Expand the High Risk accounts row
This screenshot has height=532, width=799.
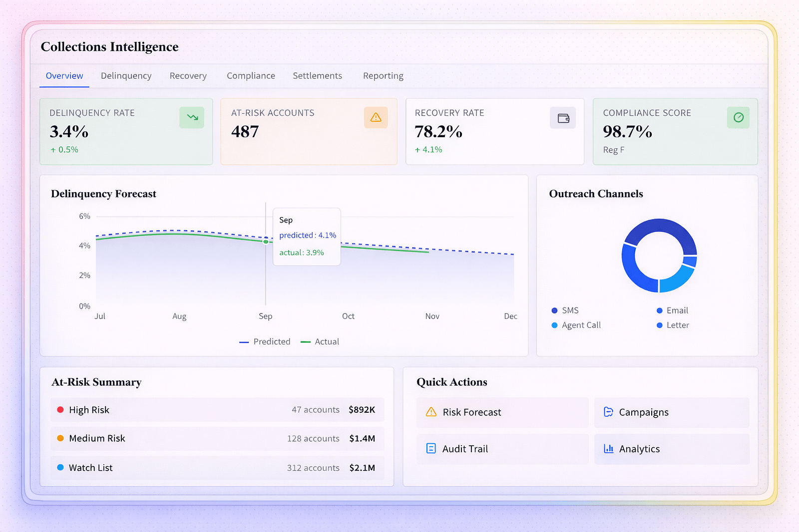click(x=217, y=410)
